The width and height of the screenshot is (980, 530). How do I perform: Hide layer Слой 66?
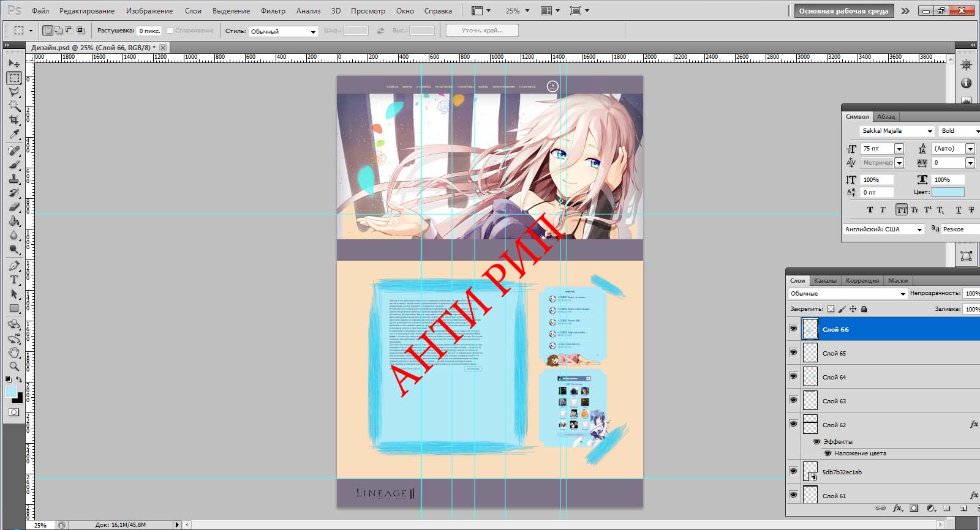click(793, 329)
